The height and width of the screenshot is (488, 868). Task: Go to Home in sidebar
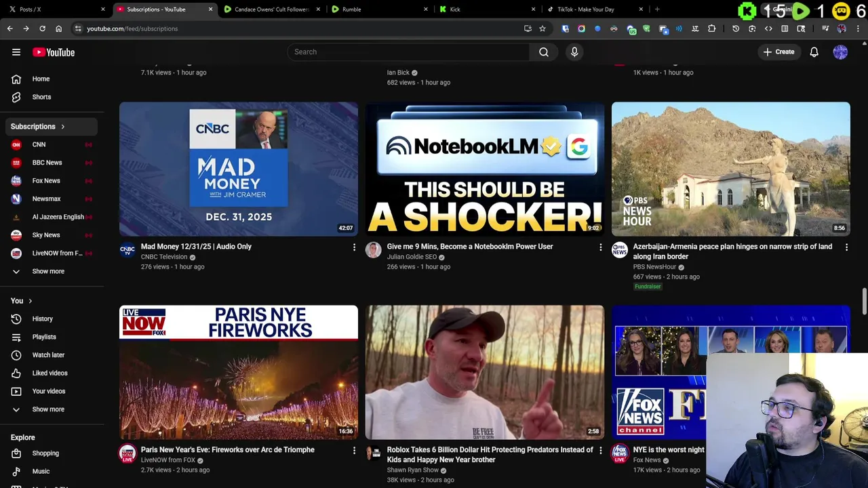point(53,79)
